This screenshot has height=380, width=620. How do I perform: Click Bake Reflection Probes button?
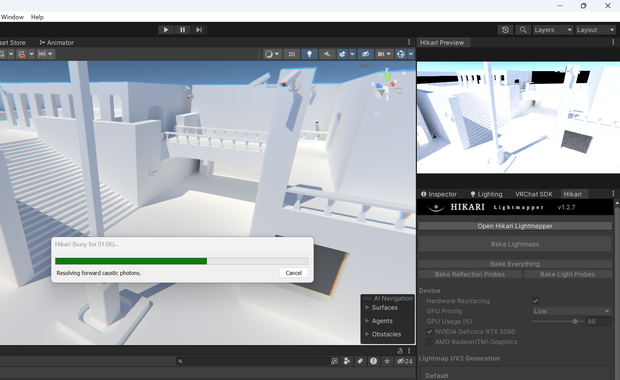[x=470, y=274]
